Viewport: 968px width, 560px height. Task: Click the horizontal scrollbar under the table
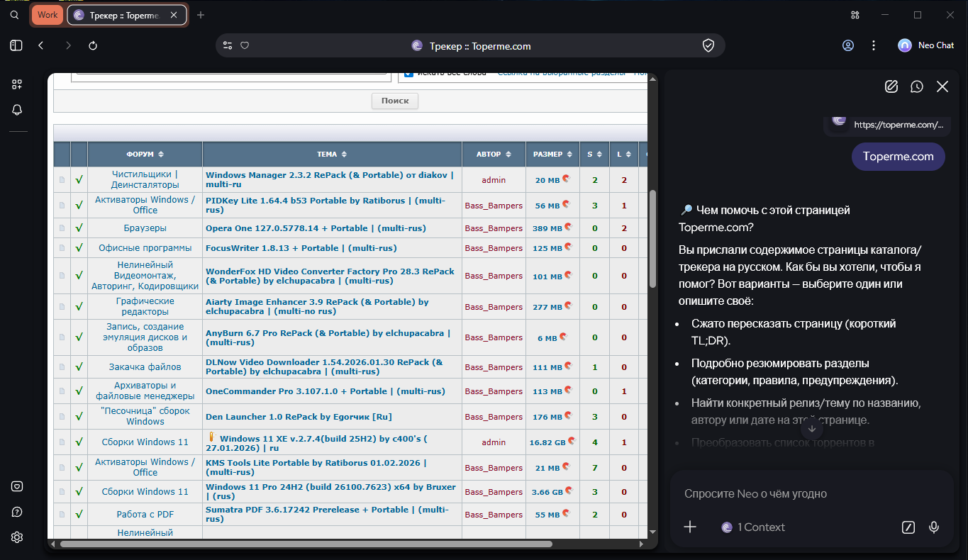(305, 544)
